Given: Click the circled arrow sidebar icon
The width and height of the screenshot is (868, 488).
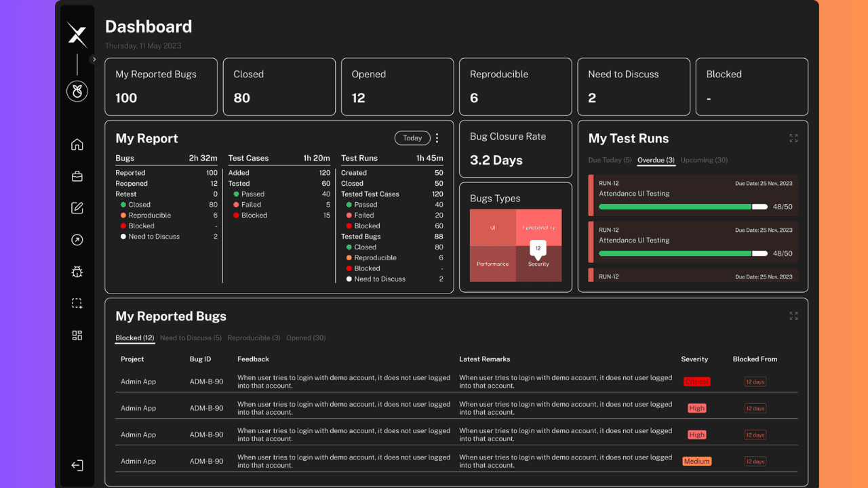Looking at the screenshot, I should click(x=77, y=240).
